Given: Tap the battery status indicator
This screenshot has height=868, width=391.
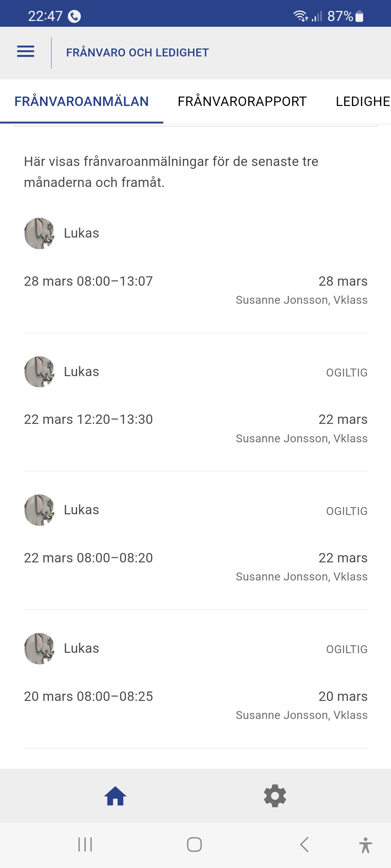Looking at the screenshot, I should tap(359, 16).
